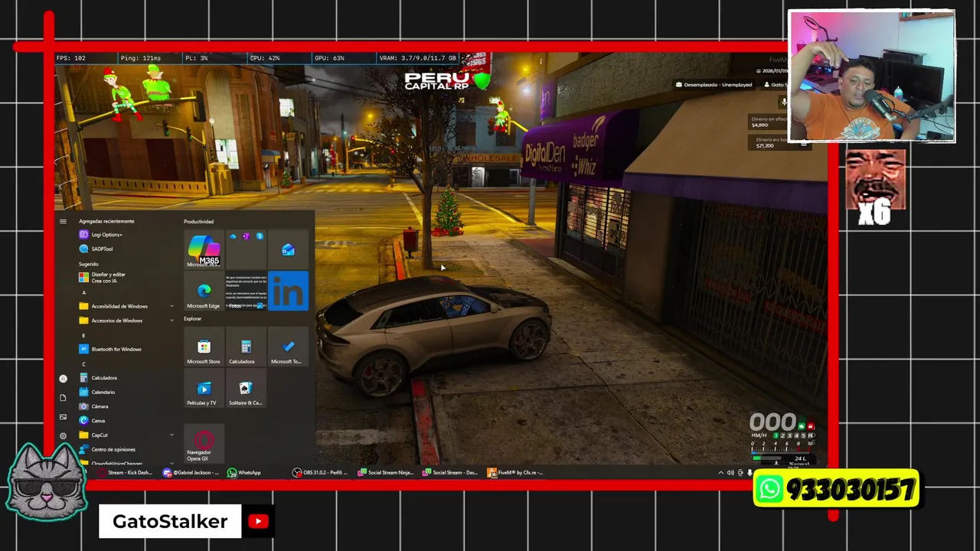Screen dimensions: 980x551
Task: Click the volume speaker tray icon
Action: point(730,473)
